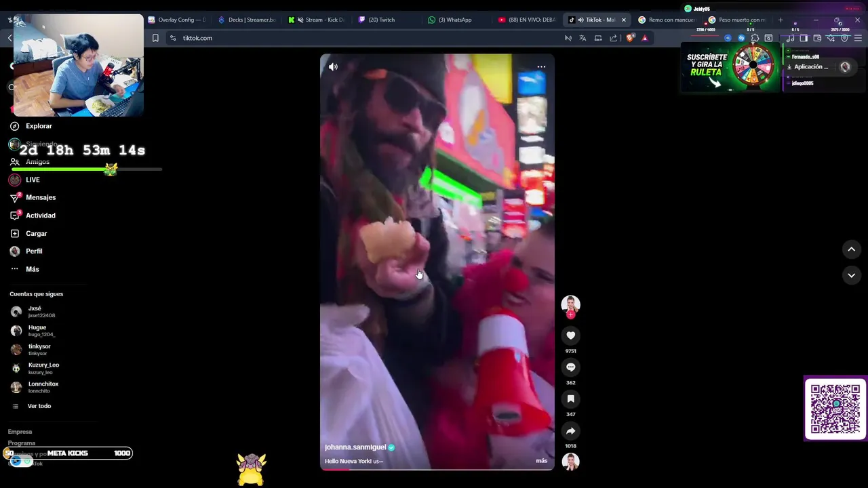Click the translate page icon
The image size is (868, 488).
(x=583, y=38)
